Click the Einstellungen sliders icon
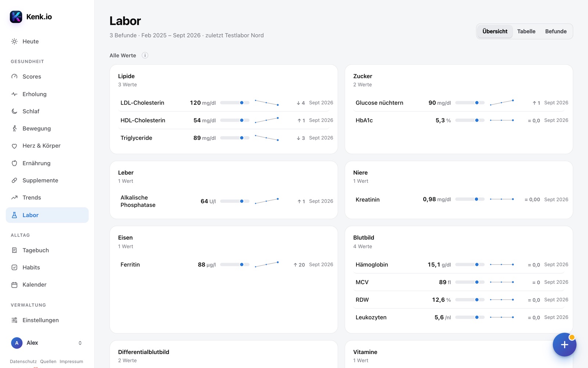The image size is (588, 368). click(14, 320)
